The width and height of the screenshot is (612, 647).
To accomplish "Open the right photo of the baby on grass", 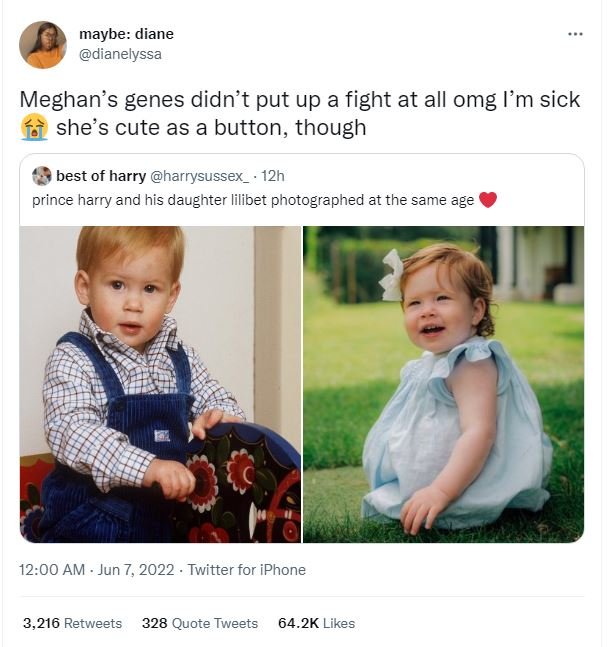I will [443, 384].
